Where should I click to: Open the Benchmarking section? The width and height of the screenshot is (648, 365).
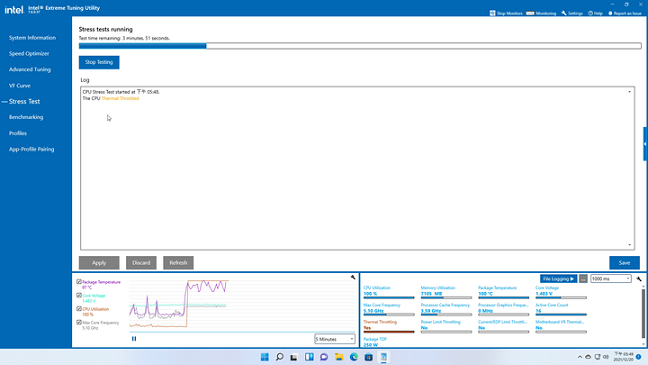pyautogui.click(x=26, y=117)
